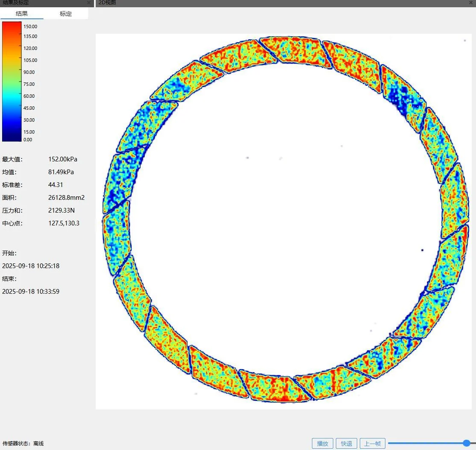This screenshot has height=450, width=476.
Task: Close the 结果及标定 side panel
Action: pyautogui.click(x=89, y=3)
